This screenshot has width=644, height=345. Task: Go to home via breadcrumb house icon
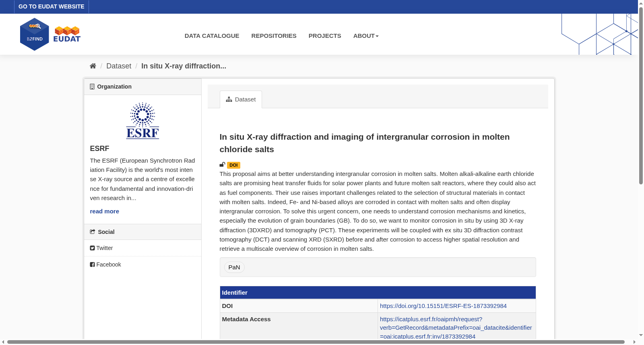(x=93, y=66)
